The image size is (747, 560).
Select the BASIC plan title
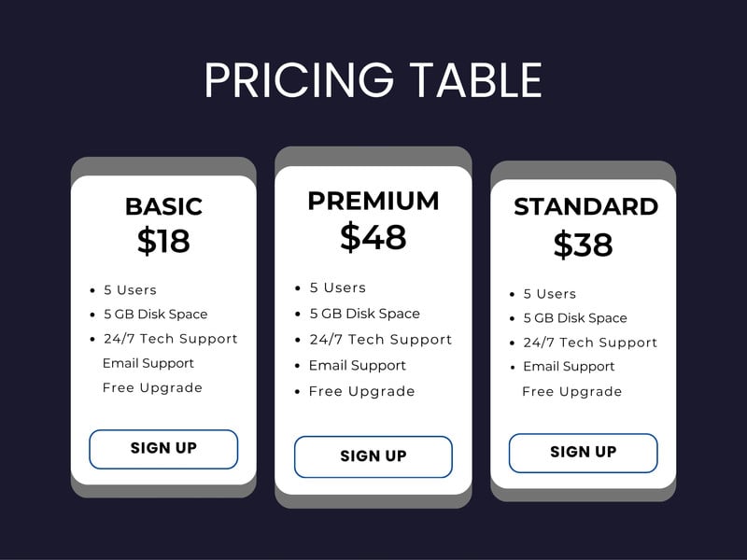pyautogui.click(x=163, y=206)
